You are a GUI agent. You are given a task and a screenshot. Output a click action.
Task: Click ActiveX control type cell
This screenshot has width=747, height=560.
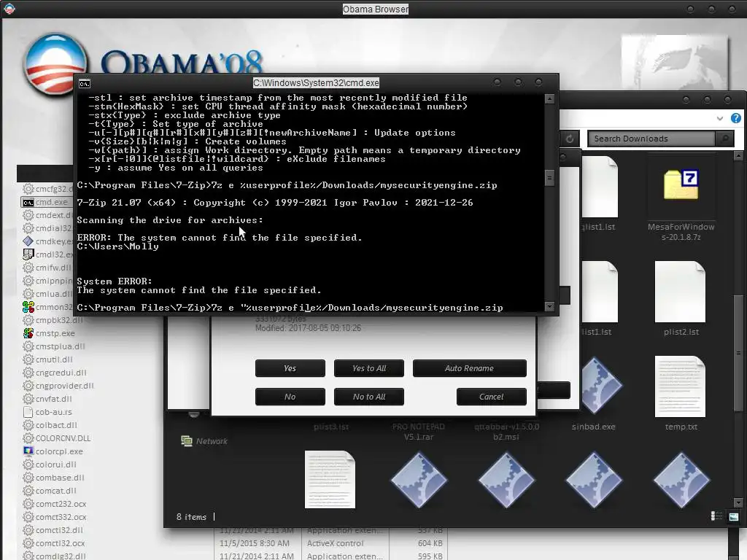click(x=336, y=542)
